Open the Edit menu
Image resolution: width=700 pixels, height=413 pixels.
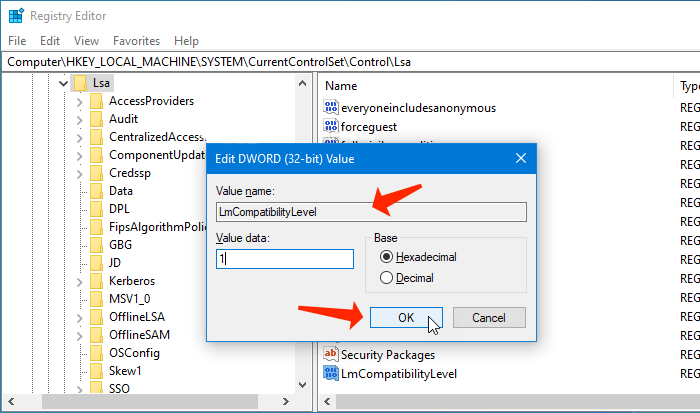click(50, 41)
